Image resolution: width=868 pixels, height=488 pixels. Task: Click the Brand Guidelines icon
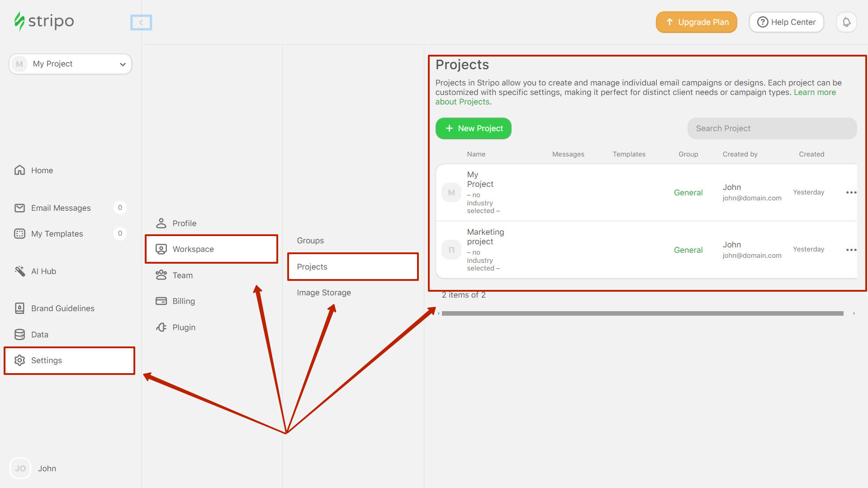tap(19, 308)
